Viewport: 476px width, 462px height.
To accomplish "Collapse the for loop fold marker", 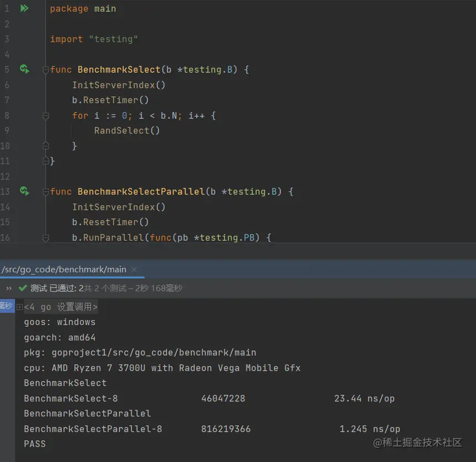I will (x=45, y=116).
